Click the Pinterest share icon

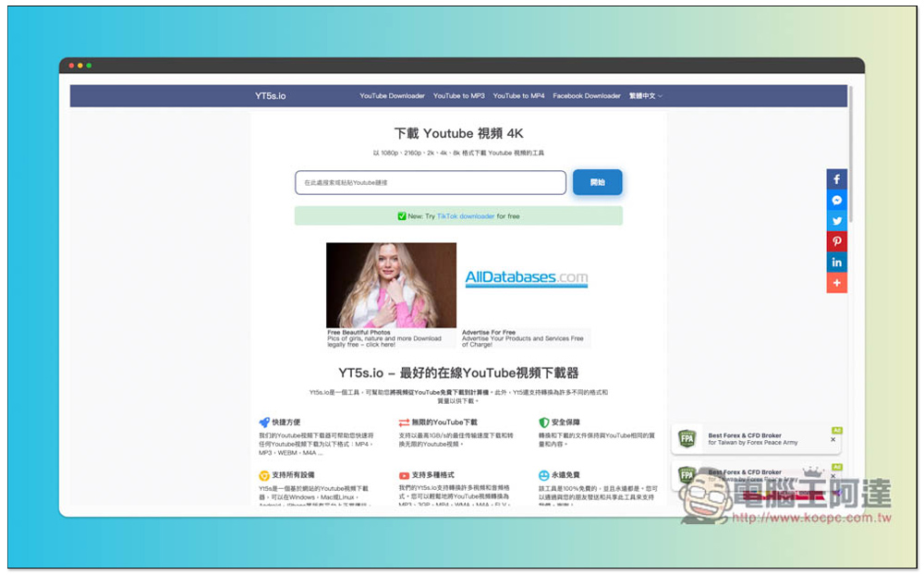click(836, 240)
